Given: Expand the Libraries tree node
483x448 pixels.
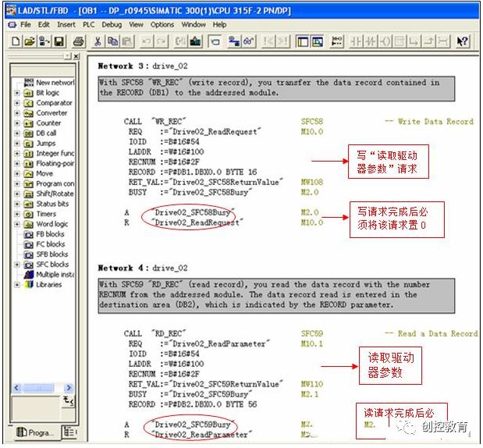Looking at the screenshot, I should [17, 285].
